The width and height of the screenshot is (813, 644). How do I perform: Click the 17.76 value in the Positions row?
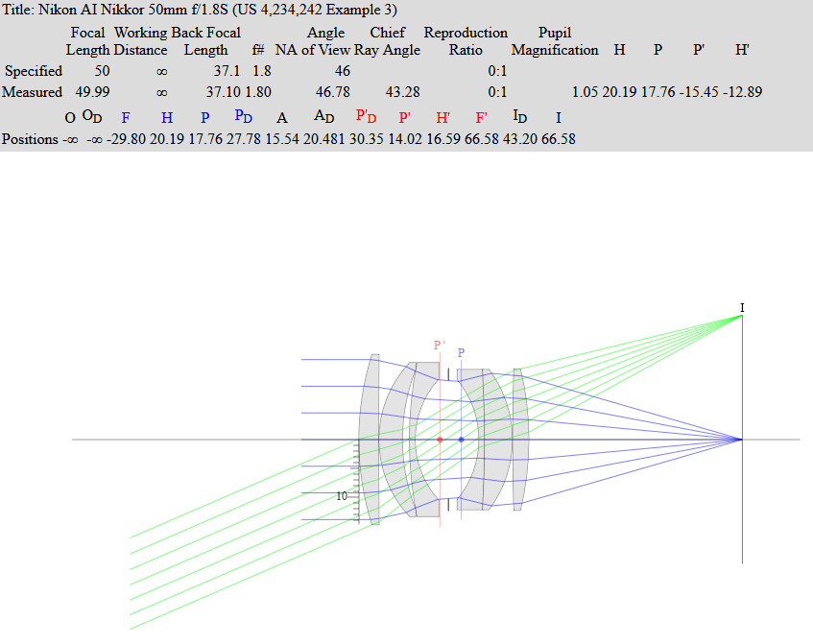click(205, 139)
